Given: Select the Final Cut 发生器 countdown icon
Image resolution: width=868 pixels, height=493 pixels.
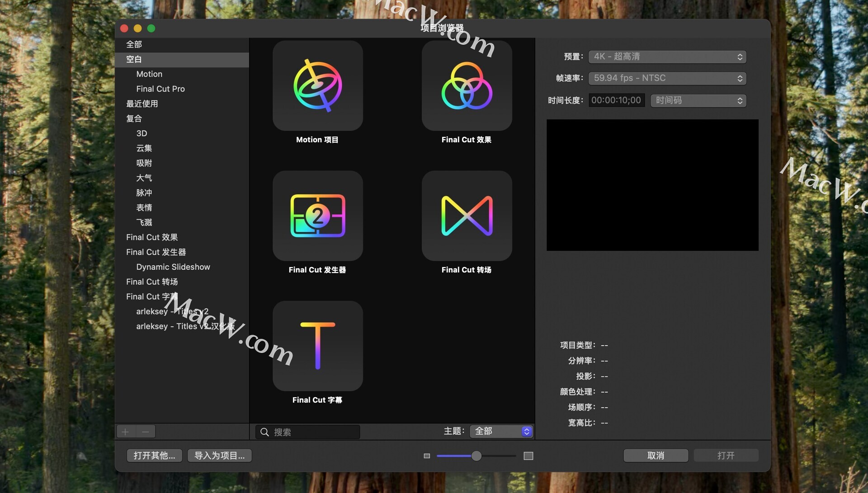Looking at the screenshot, I should [x=317, y=216].
